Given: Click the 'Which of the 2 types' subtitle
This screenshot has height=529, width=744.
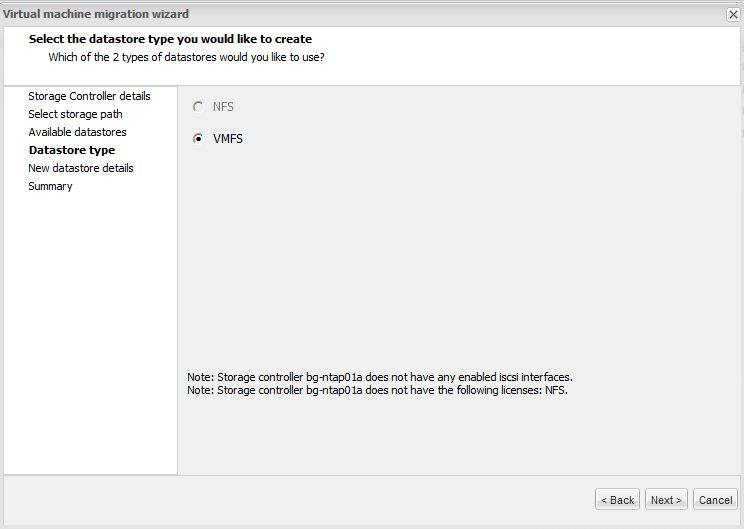Looking at the screenshot, I should pos(186,57).
